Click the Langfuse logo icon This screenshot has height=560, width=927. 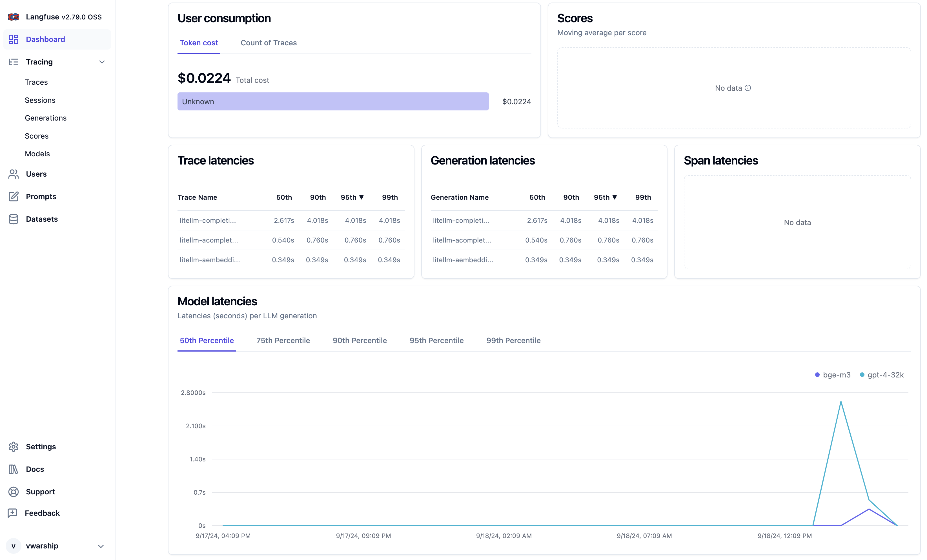pos(14,17)
